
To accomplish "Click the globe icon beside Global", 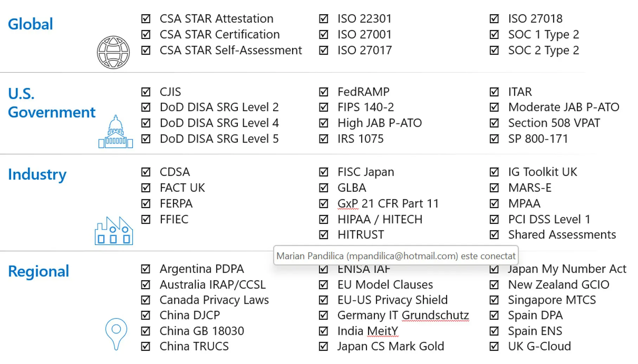I will tap(113, 52).
